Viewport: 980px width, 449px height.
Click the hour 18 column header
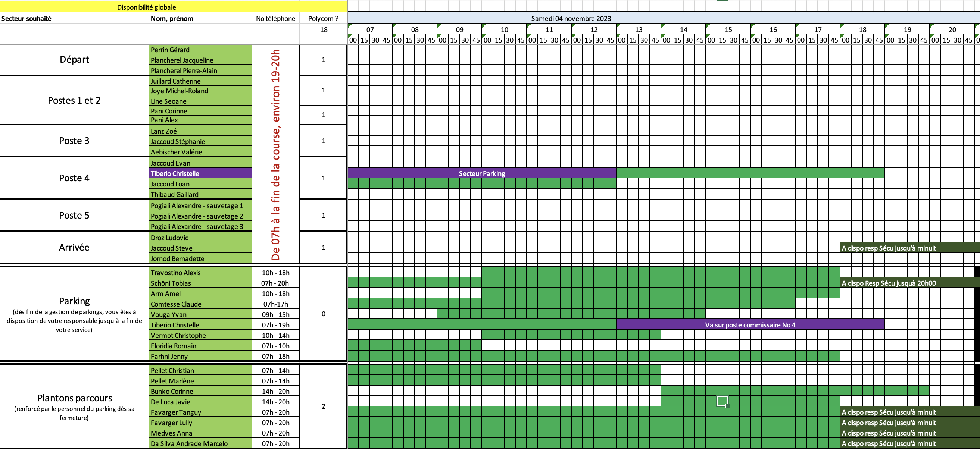pyautogui.click(x=862, y=29)
